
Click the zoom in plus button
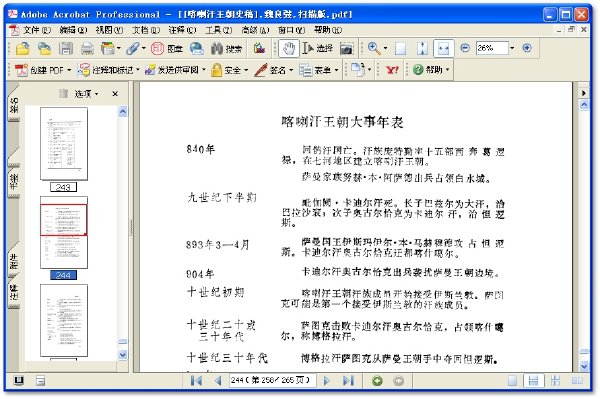[527, 48]
